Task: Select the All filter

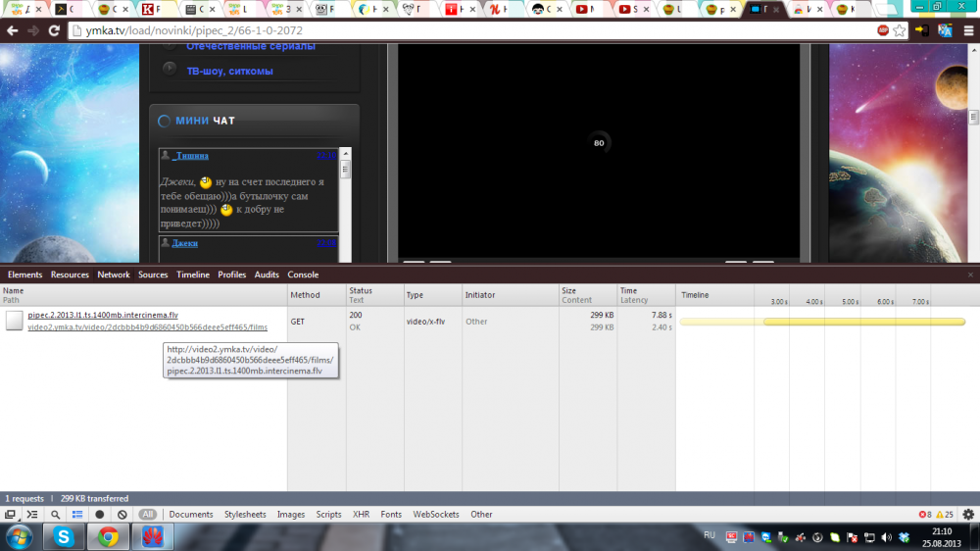Action: click(x=147, y=514)
